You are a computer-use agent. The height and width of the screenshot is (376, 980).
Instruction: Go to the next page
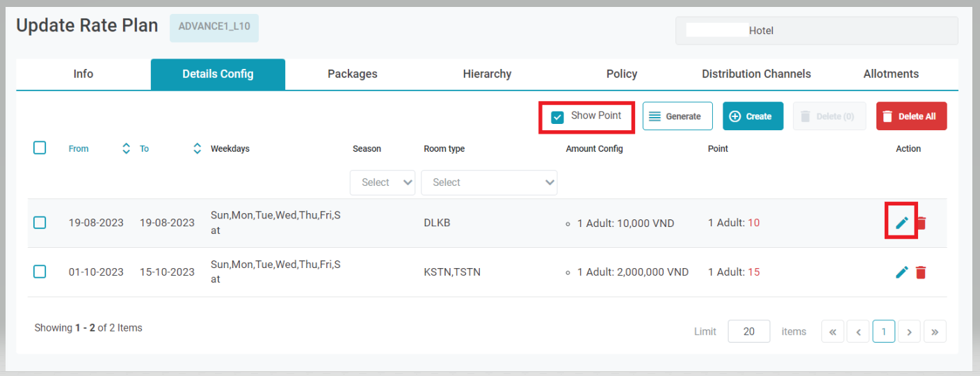909,332
